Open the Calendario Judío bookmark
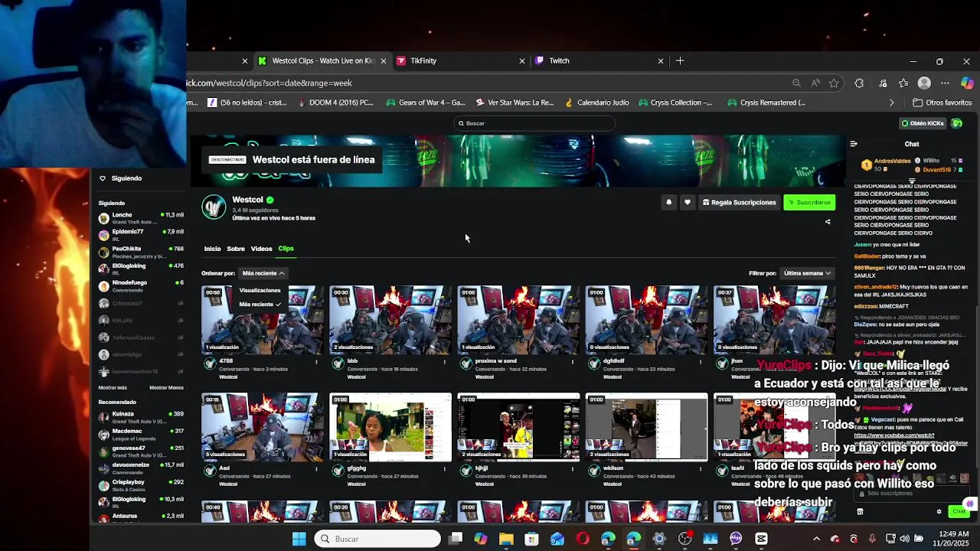The height and width of the screenshot is (551, 980). tap(596, 103)
